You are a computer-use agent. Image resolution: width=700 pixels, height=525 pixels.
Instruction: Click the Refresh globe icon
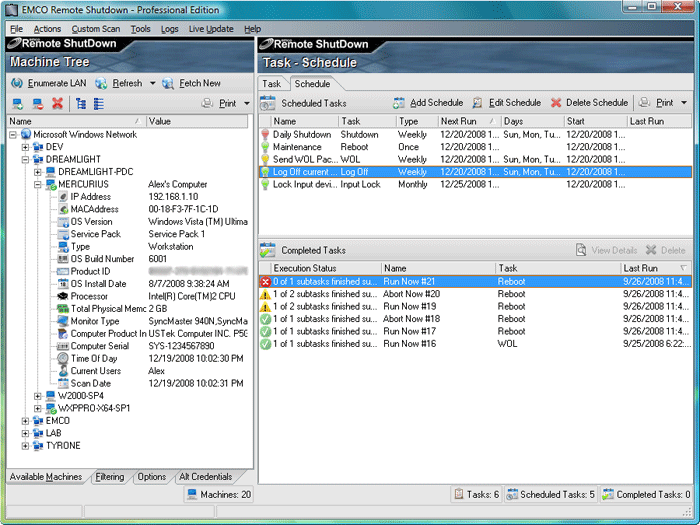click(x=101, y=83)
